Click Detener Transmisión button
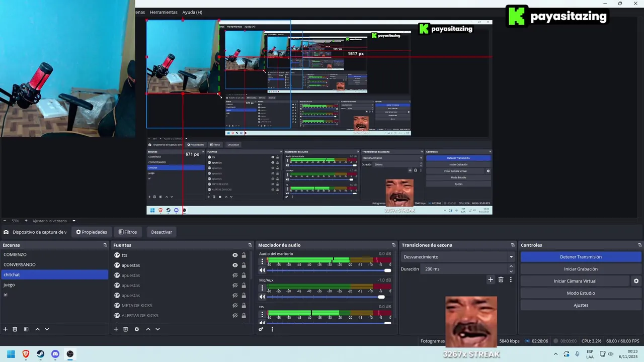This screenshot has height=362, width=644. 581,257
